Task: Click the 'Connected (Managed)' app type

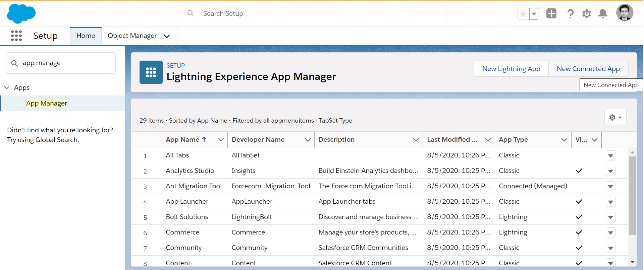Action: point(533,186)
